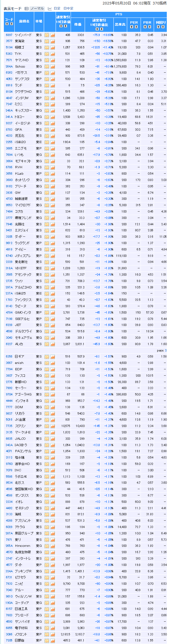Open book icon for ミクニ row
Image resolution: width=170 pixels, height=644 pixels.
click(x=47, y=104)
